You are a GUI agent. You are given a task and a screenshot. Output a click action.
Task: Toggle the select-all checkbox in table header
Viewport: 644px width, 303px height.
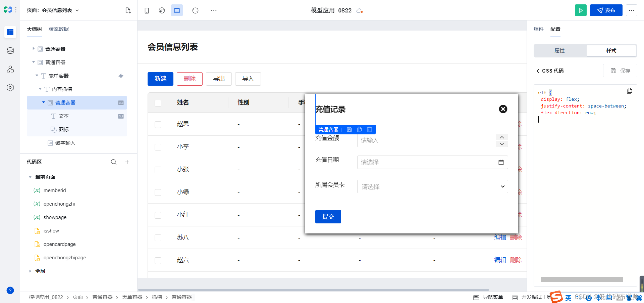point(158,103)
